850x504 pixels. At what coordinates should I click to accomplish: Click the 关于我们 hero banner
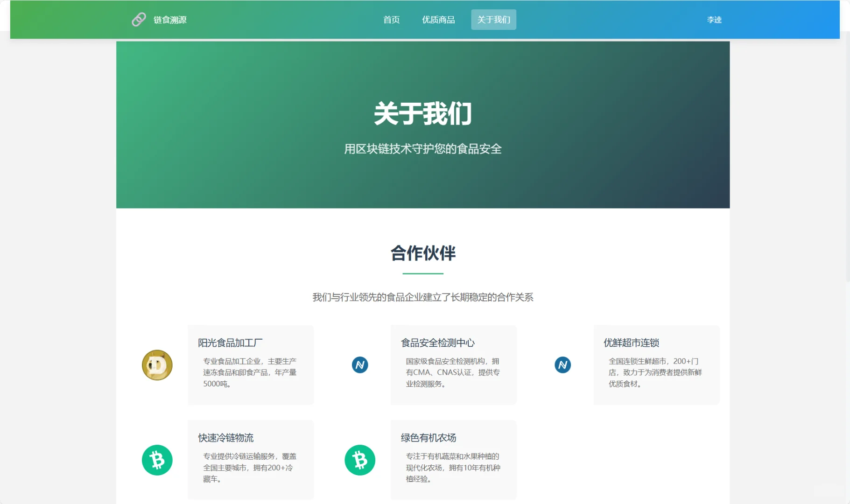pos(423,114)
